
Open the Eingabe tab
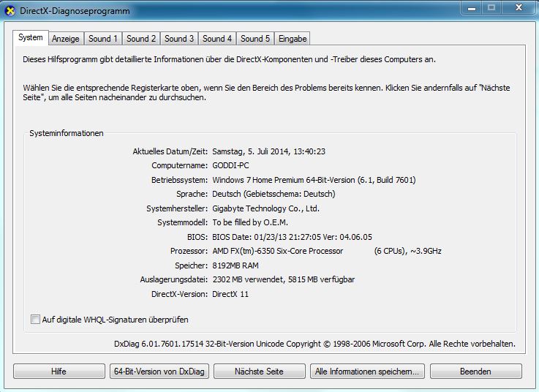pyautogui.click(x=293, y=39)
